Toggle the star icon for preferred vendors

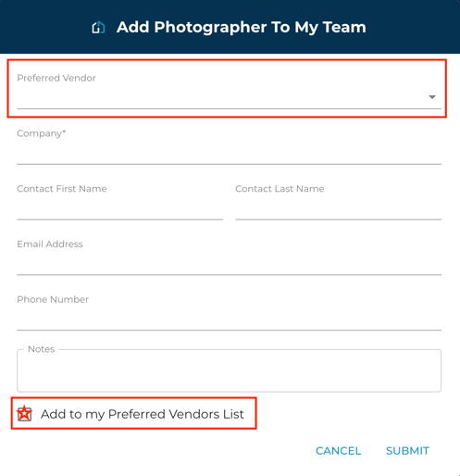24,414
